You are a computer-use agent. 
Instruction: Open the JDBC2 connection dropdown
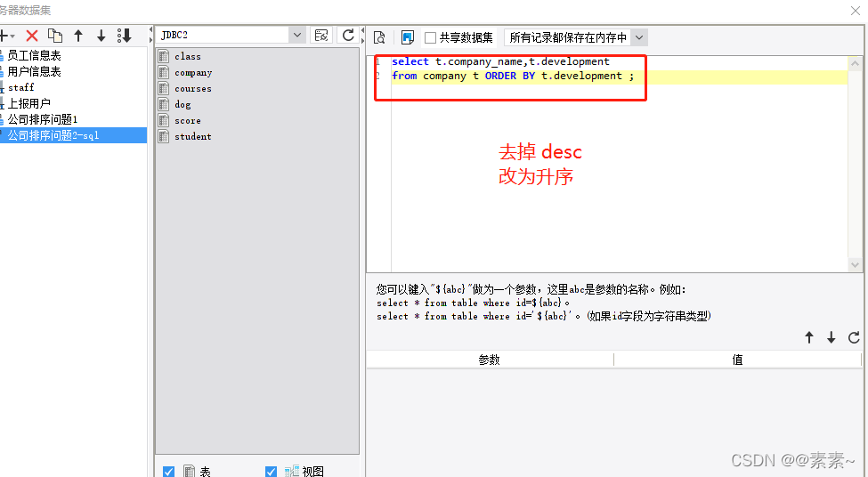297,36
